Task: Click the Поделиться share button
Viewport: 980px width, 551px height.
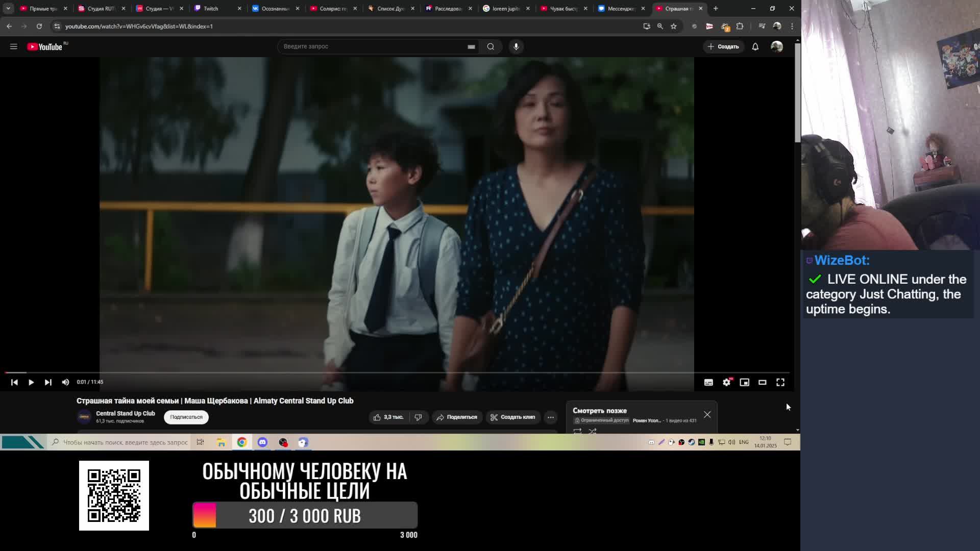Action: pos(457,417)
